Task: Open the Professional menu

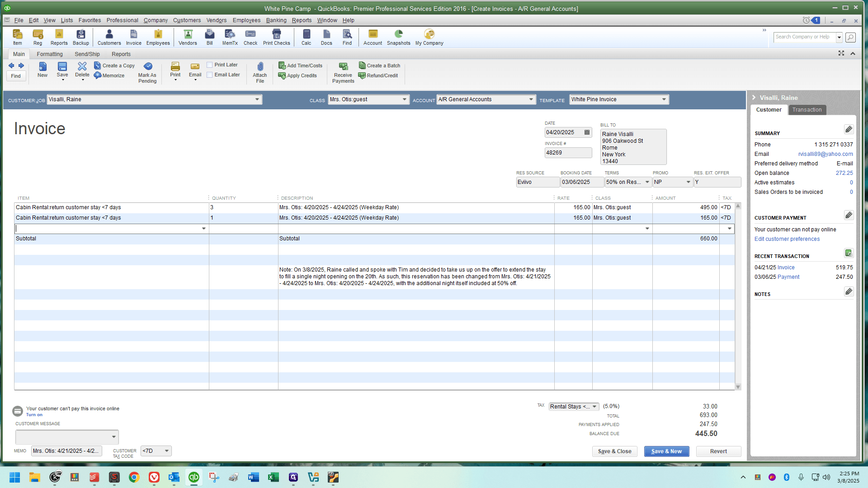Action: tap(122, 20)
